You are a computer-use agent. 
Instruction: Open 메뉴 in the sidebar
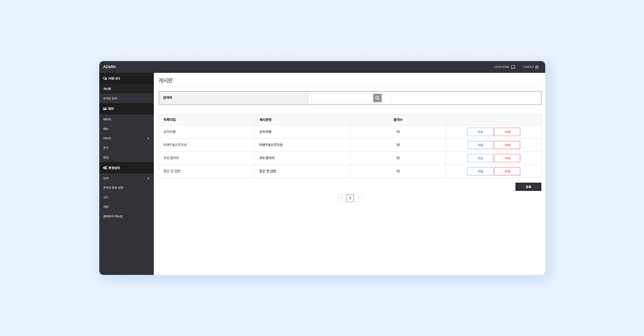click(127, 129)
